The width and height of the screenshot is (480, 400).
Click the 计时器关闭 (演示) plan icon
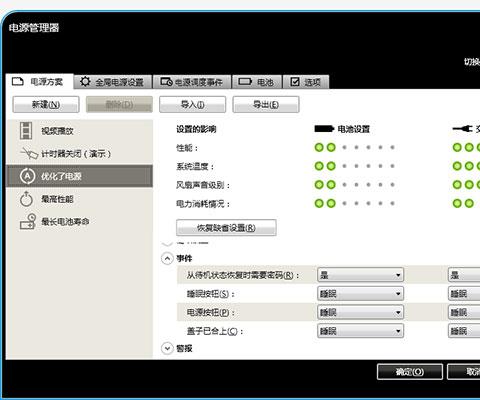point(29,153)
